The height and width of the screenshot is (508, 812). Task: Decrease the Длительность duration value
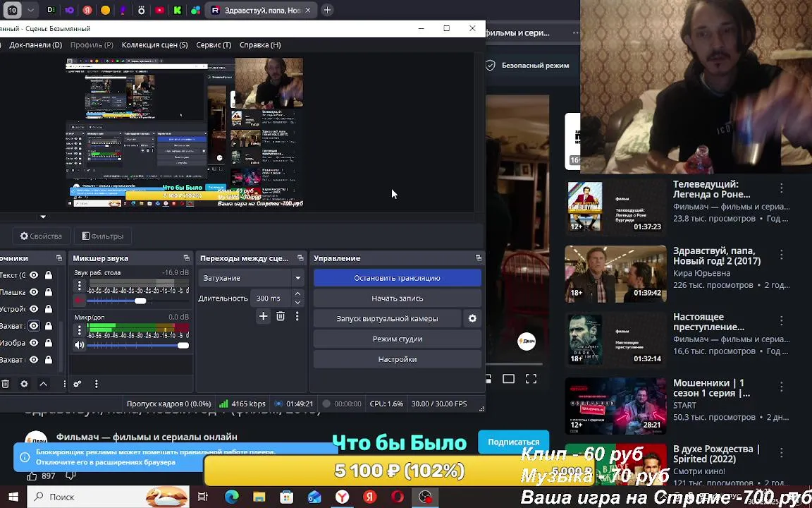297,303
